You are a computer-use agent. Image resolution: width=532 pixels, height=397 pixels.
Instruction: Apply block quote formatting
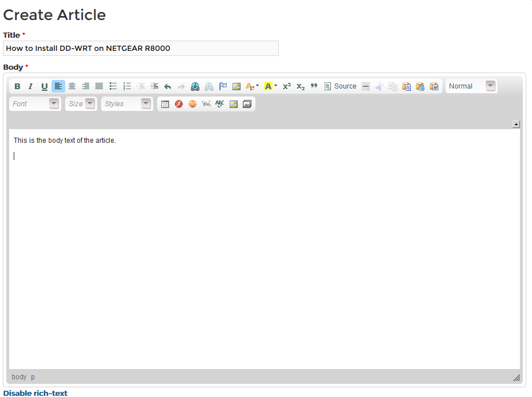point(314,86)
